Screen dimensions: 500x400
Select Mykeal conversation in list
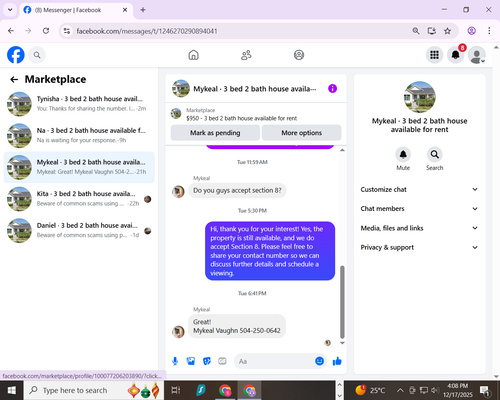click(x=79, y=167)
